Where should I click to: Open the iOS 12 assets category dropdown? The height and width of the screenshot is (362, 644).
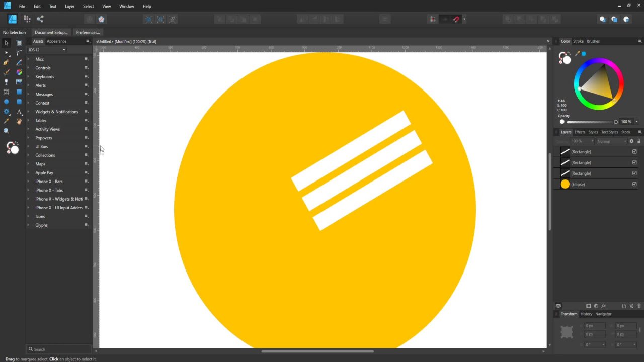click(47, 50)
